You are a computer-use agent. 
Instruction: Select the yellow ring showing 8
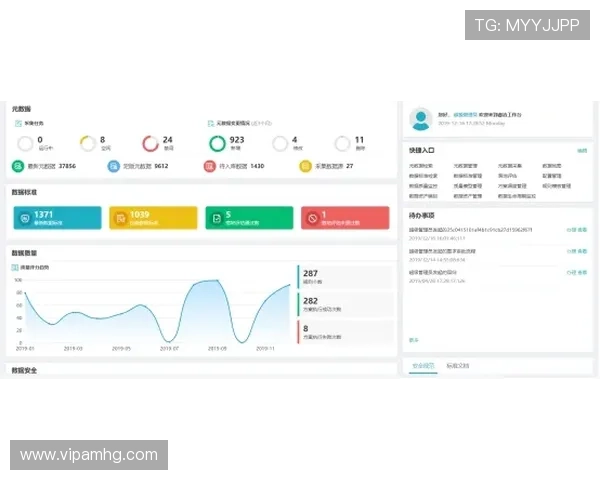pos(88,143)
